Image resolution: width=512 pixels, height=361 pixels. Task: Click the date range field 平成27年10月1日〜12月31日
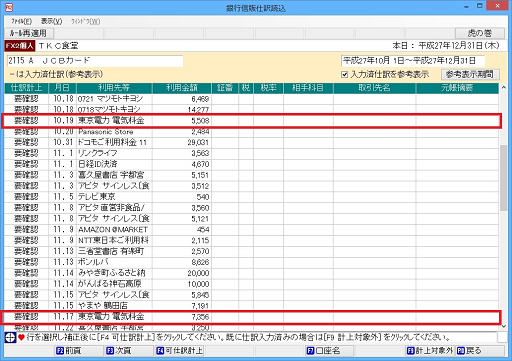(413, 61)
